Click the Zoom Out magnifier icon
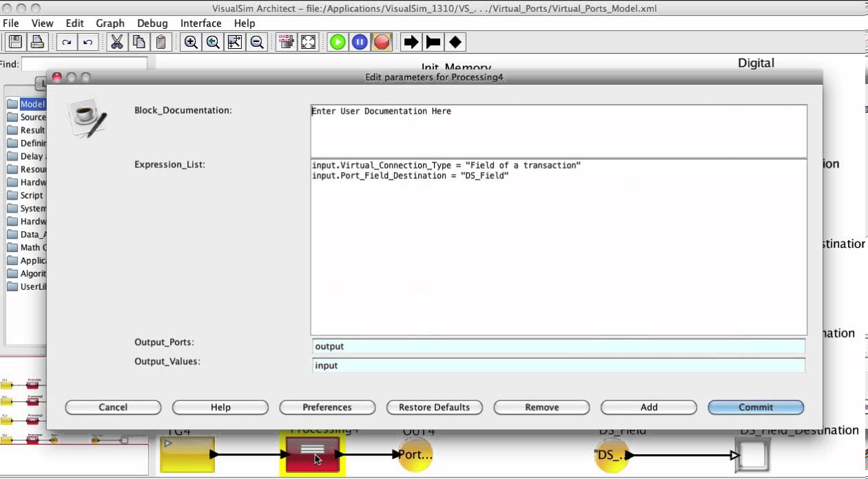 [257, 42]
